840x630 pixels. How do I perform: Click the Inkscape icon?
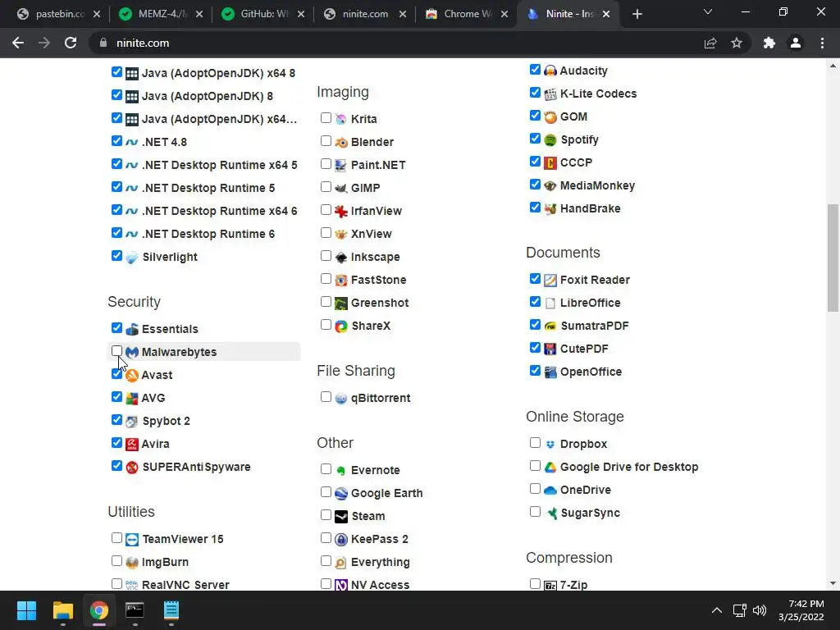coord(340,257)
